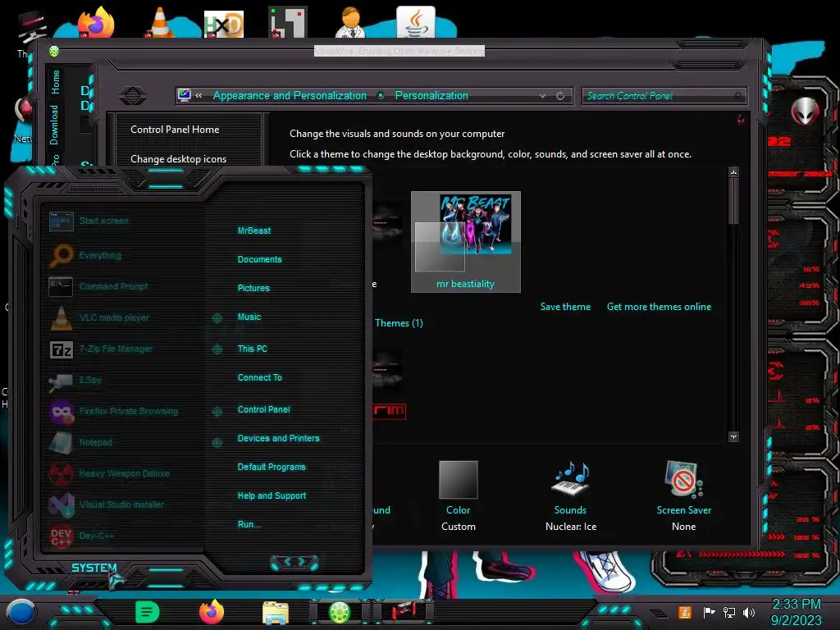Image resolution: width=840 pixels, height=630 pixels.
Task: Open the VLC cone desktop icon
Action: [160, 23]
